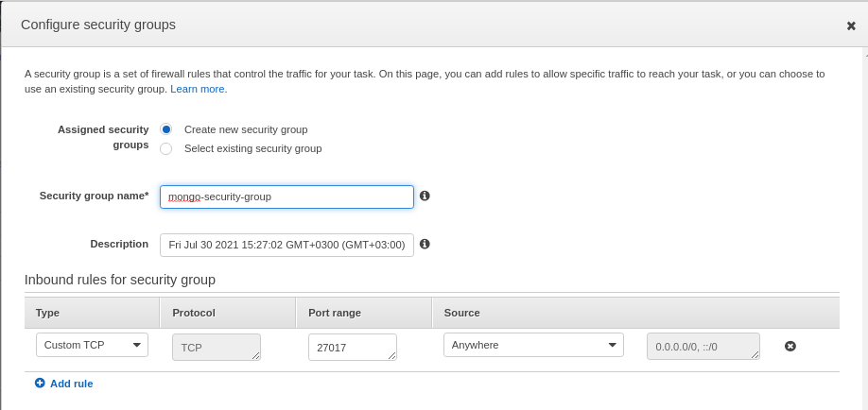The width and height of the screenshot is (868, 410).
Task: Open the Learn more link
Action: click(197, 89)
